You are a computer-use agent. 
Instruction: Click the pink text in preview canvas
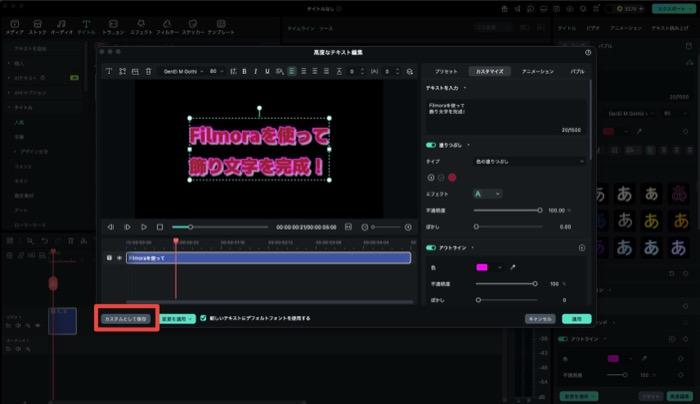[x=259, y=151]
